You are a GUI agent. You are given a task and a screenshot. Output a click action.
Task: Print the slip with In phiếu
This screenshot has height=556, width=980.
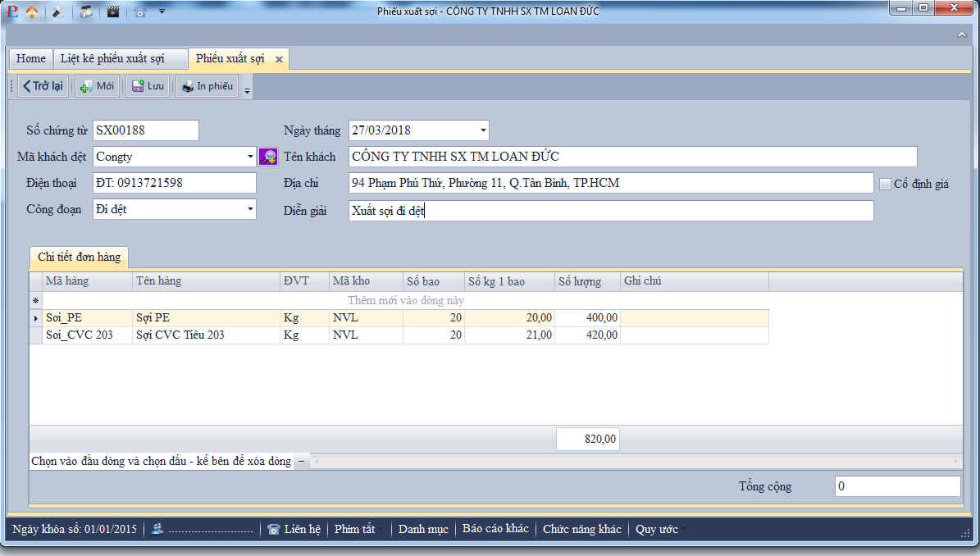click(207, 86)
